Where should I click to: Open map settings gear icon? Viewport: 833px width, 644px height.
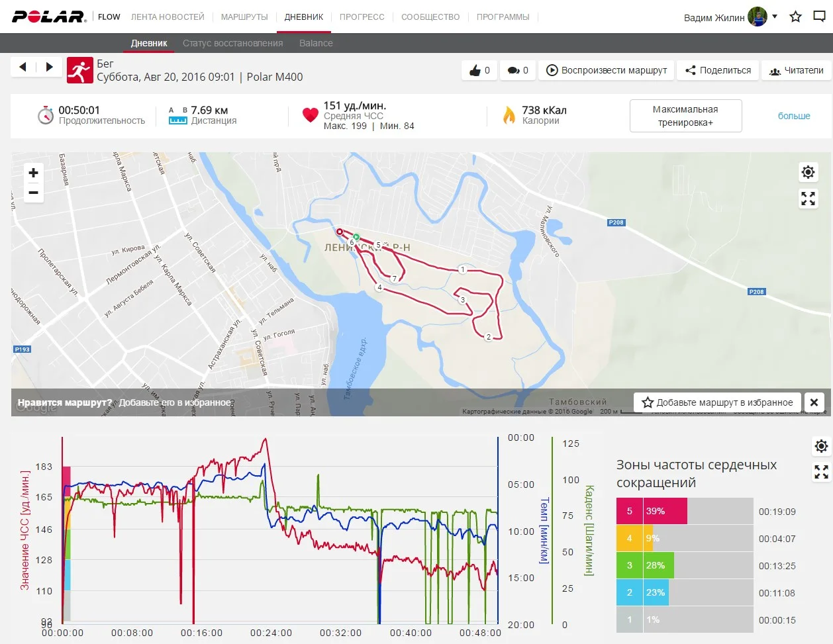pos(808,173)
